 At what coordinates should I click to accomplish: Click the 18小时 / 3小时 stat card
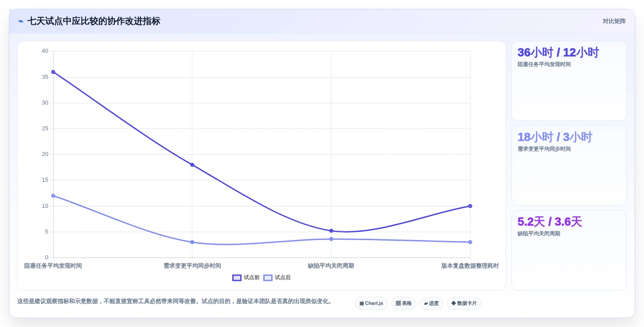pyautogui.click(x=569, y=166)
